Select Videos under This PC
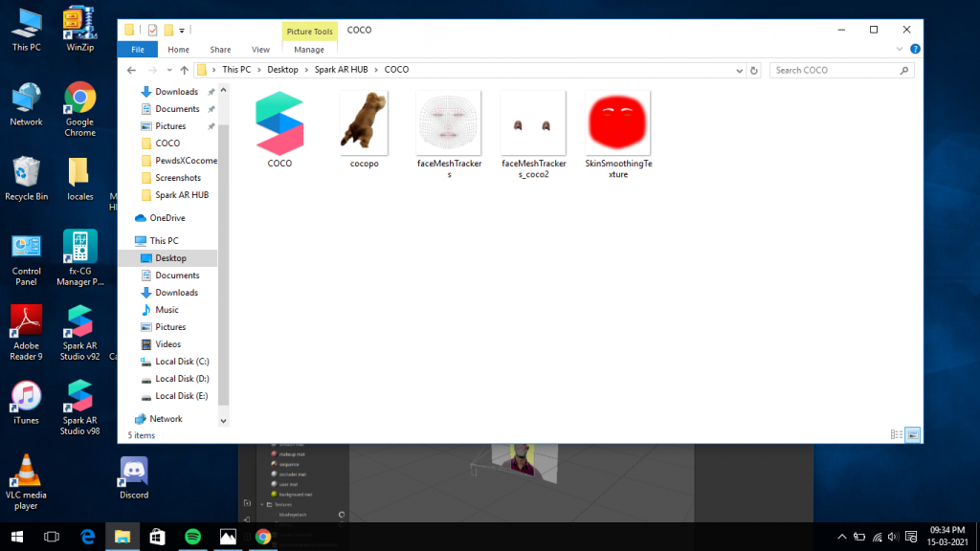This screenshot has width=980, height=551. 167,344
